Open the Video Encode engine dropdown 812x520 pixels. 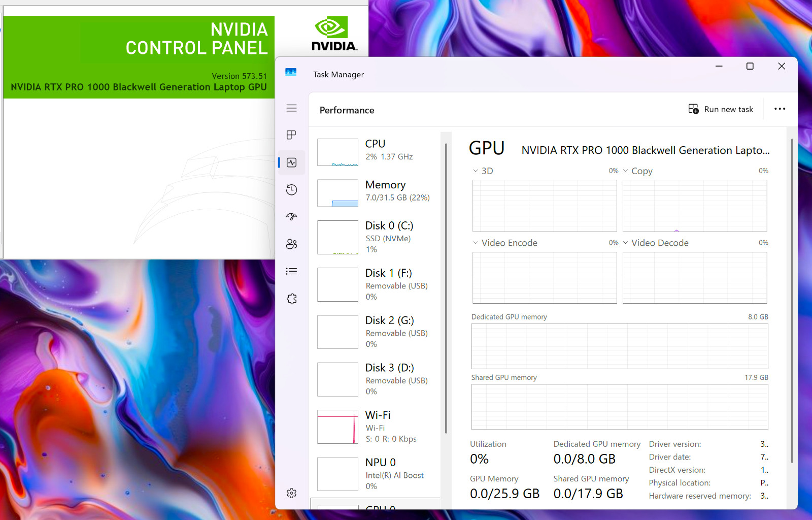pyautogui.click(x=504, y=243)
